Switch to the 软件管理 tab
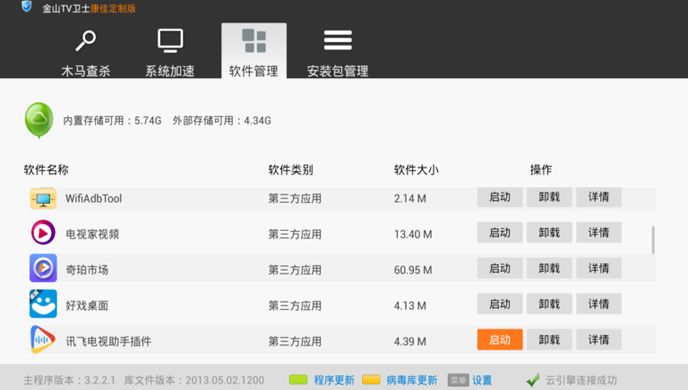The height and width of the screenshot is (390, 688). pyautogui.click(x=254, y=51)
